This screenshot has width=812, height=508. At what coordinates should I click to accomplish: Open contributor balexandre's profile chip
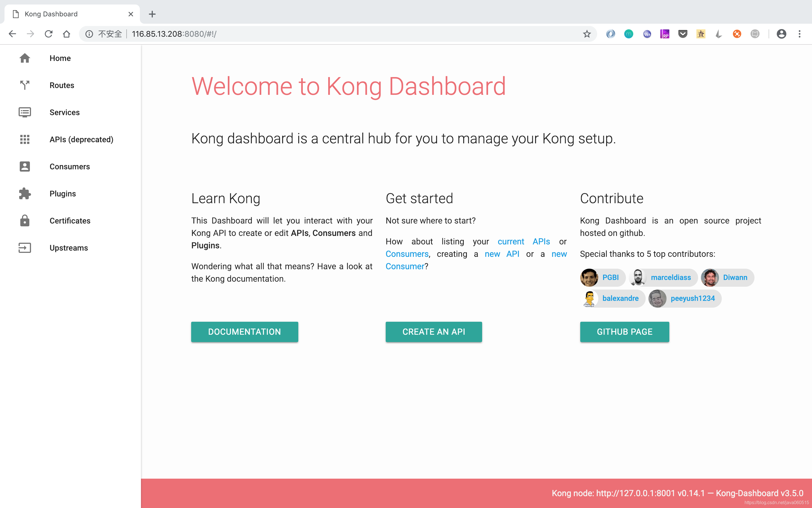pyautogui.click(x=613, y=298)
